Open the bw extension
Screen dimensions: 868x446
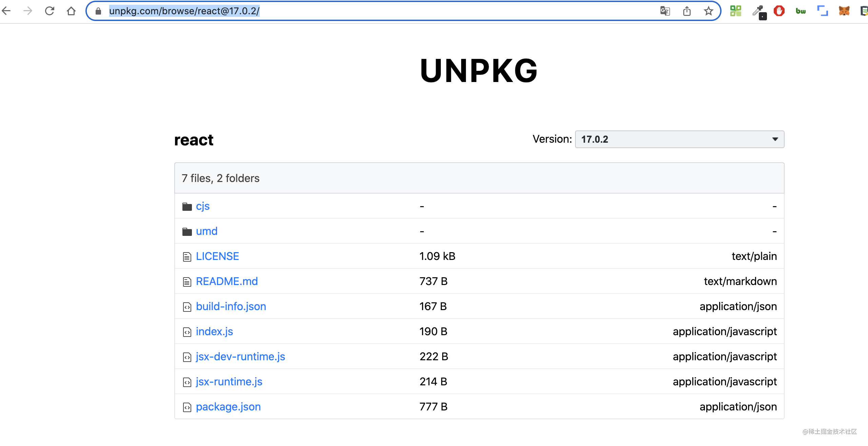tap(801, 11)
